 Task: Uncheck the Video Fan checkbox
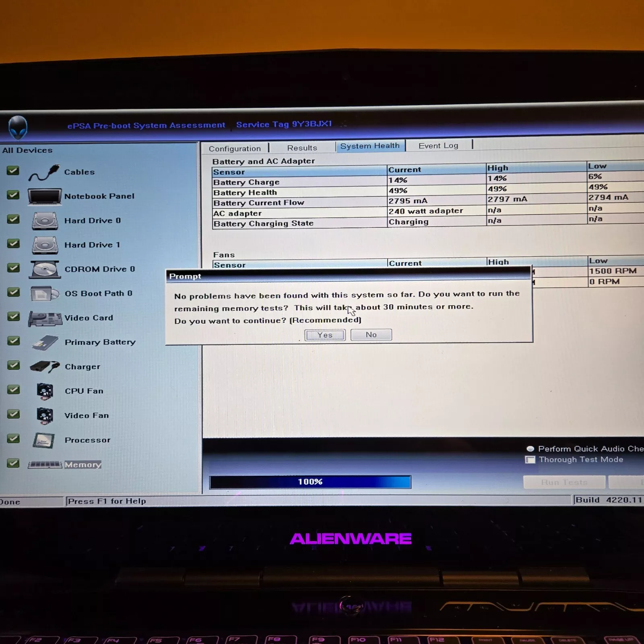(13, 414)
